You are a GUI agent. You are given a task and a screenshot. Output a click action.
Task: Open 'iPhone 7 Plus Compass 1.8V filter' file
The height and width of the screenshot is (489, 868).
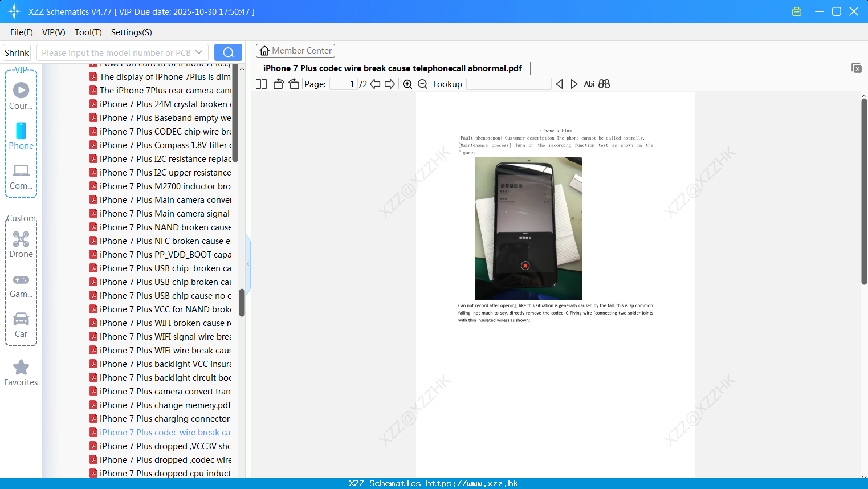[161, 145]
